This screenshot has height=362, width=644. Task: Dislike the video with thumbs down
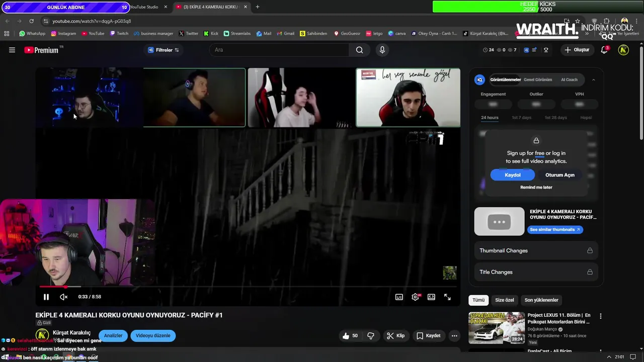pyautogui.click(x=371, y=336)
